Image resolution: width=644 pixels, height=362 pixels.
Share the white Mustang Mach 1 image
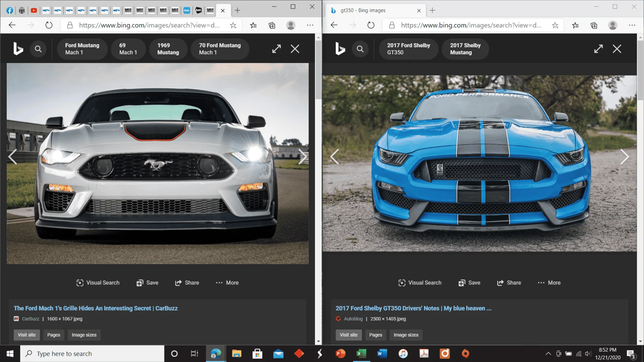pyautogui.click(x=187, y=283)
